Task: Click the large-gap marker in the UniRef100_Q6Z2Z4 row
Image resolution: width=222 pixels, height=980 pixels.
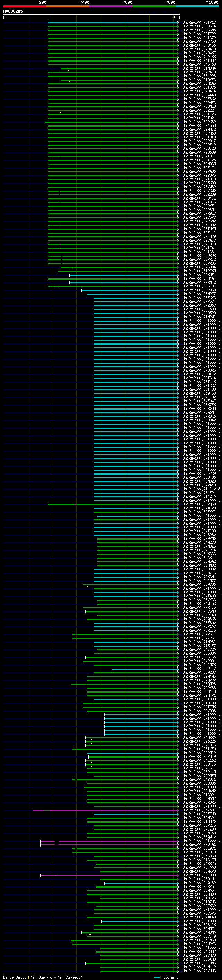Action: tap(60, 112)
